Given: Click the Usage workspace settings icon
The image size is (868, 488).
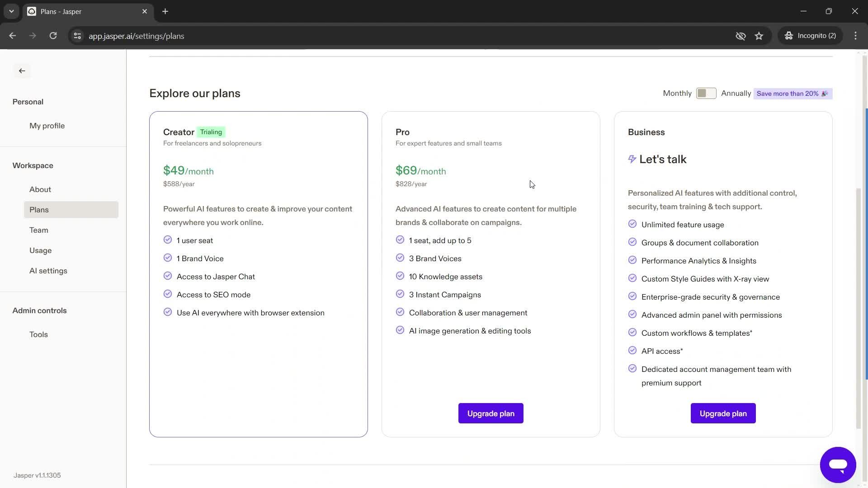Looking at the screenshot, I should [41, 250].
